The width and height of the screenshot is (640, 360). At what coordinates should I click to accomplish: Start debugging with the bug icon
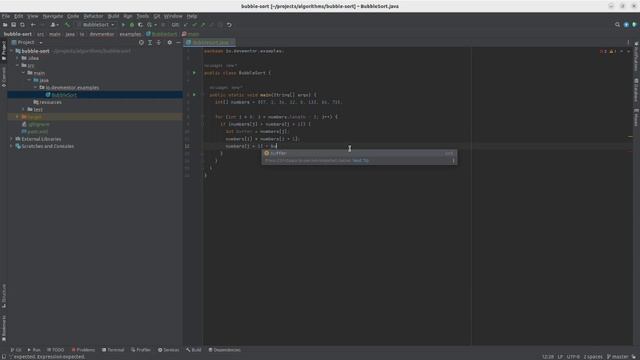pyautogui.click(x=132, y=25)
